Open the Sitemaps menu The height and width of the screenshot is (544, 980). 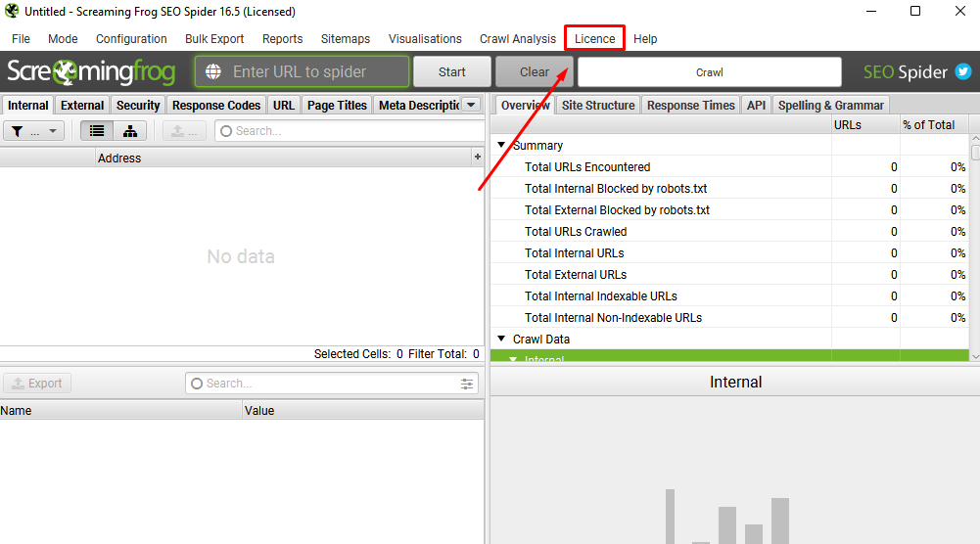tap(346, 39)
